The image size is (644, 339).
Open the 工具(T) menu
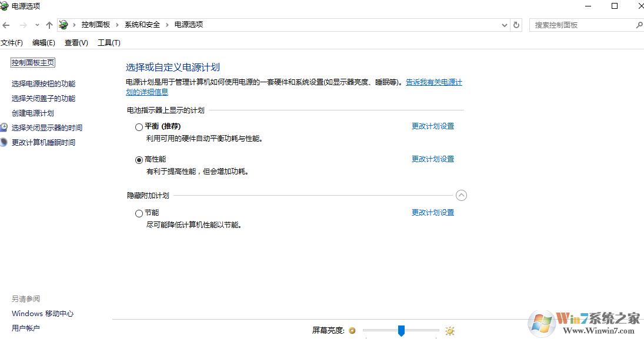[x=109, y=42]
